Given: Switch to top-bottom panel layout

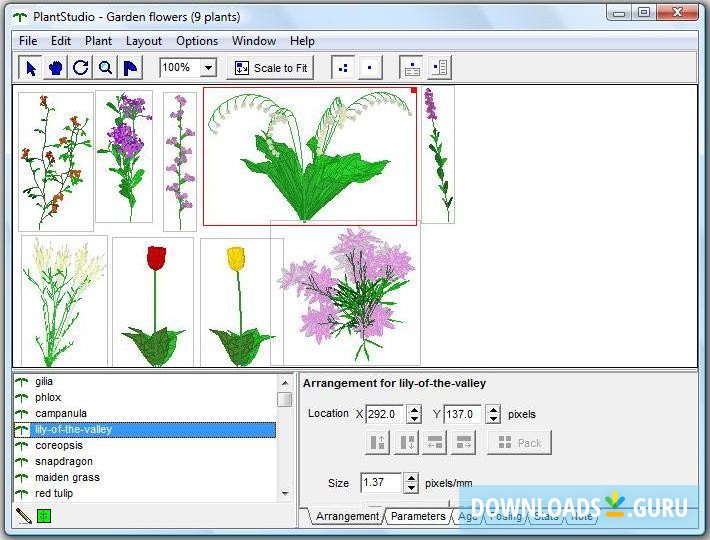Looking at the screenshot, I should tap(412, 68).
